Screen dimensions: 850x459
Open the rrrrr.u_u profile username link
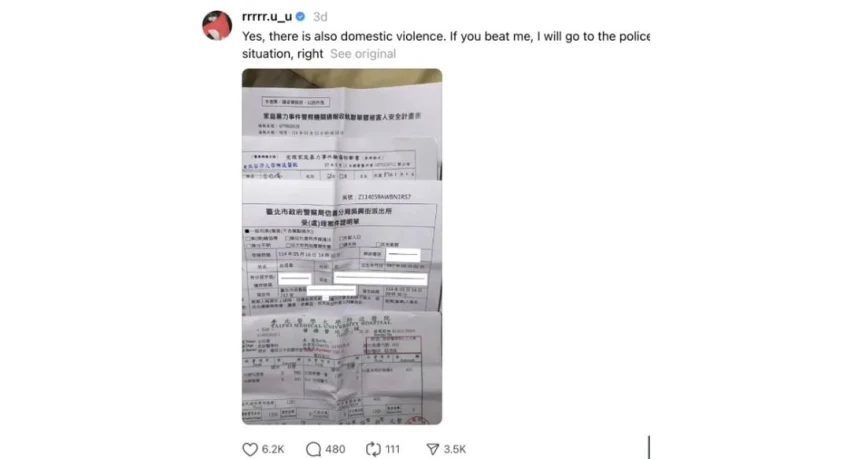pos(267,17)
